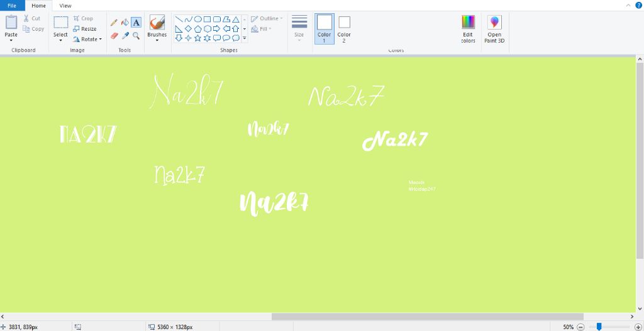Choose the Rounded rectangle shape
The width and height of the screenshot is (644, 331).
pyautogui.click(x=216, y=19)
